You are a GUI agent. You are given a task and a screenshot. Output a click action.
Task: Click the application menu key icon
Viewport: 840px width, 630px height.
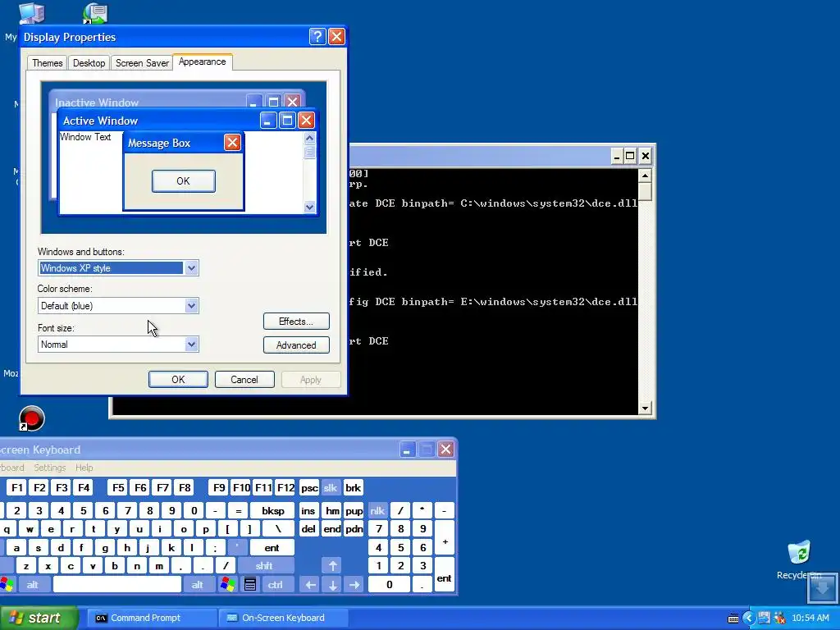tap(249, 584)
